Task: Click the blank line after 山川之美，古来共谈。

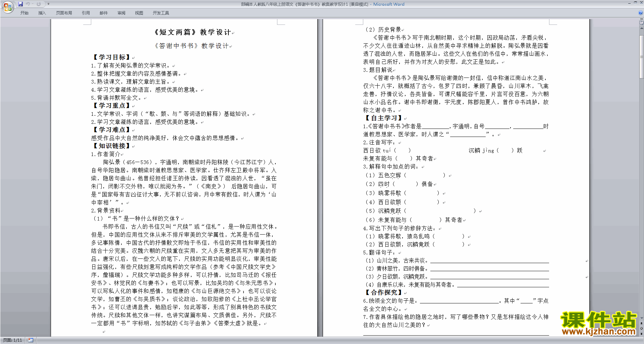Action: click(x=489, y=261)
